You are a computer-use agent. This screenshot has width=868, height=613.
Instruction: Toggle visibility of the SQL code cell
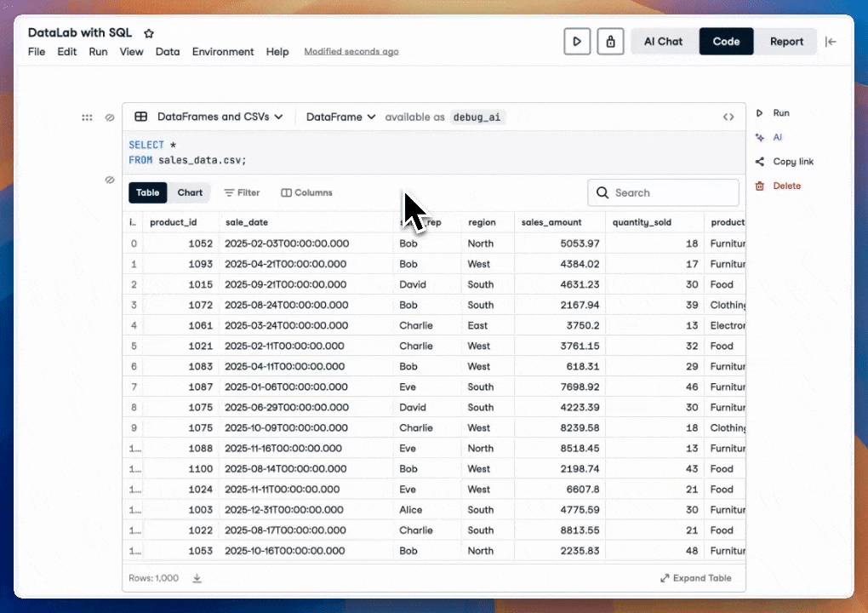tap(110, 117)
